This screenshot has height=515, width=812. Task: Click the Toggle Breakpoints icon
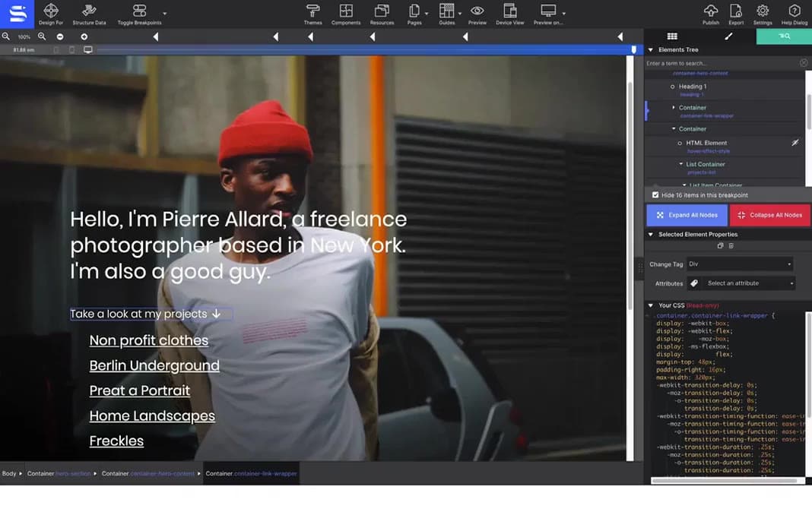[x=139, y=11]
